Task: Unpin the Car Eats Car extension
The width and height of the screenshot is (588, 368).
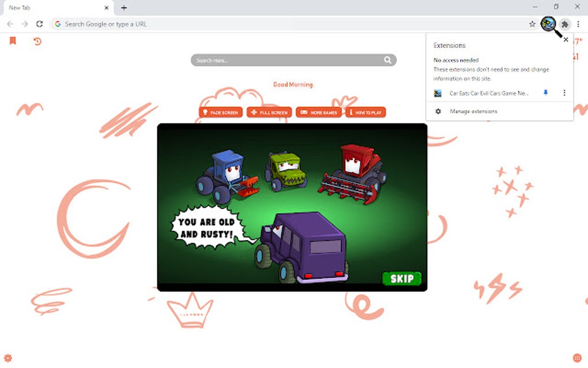Action: (545, 92)
